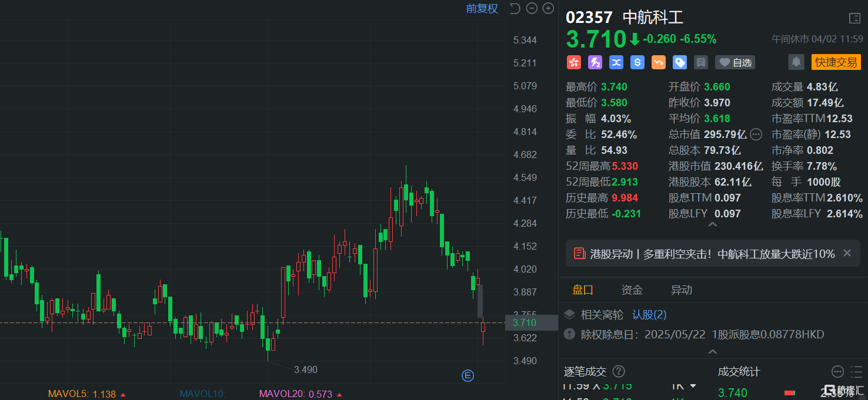
Task: Click the MAVOL5 indicator label
Action: pyautogui.click(x=69, y=394)
